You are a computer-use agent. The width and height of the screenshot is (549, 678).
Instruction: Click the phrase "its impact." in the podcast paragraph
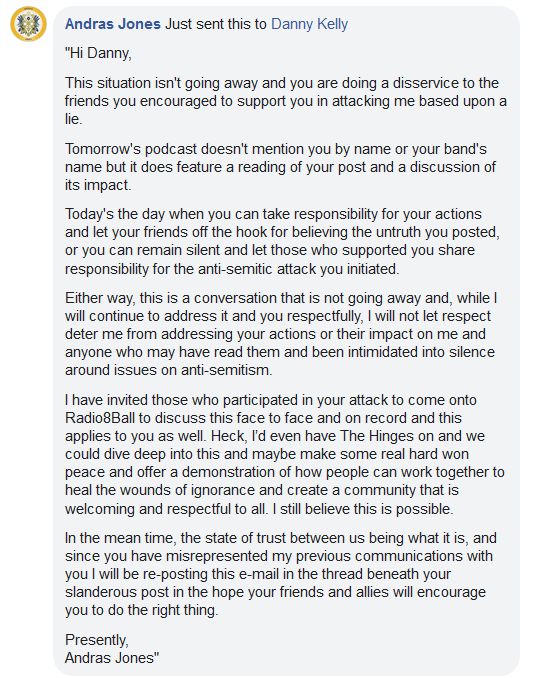(x=98, y=185)
